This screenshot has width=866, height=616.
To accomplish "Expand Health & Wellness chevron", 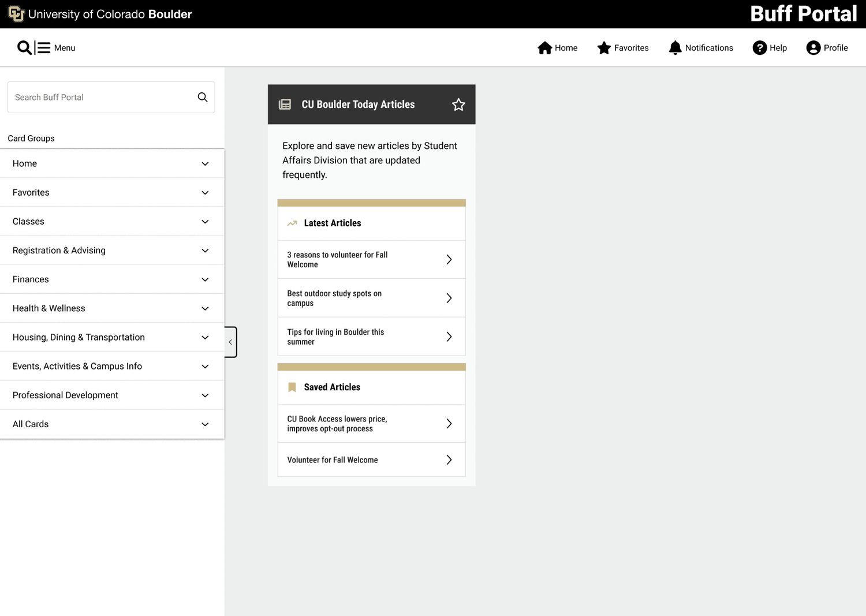I will [x=205, y=308].
